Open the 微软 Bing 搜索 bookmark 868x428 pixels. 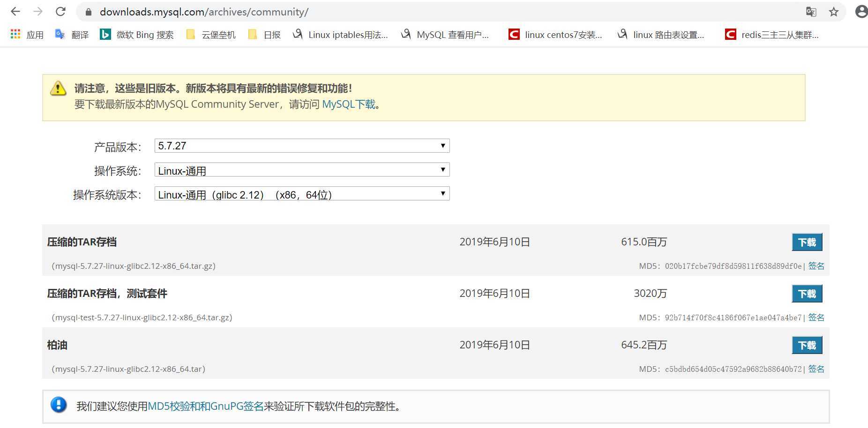137,35
